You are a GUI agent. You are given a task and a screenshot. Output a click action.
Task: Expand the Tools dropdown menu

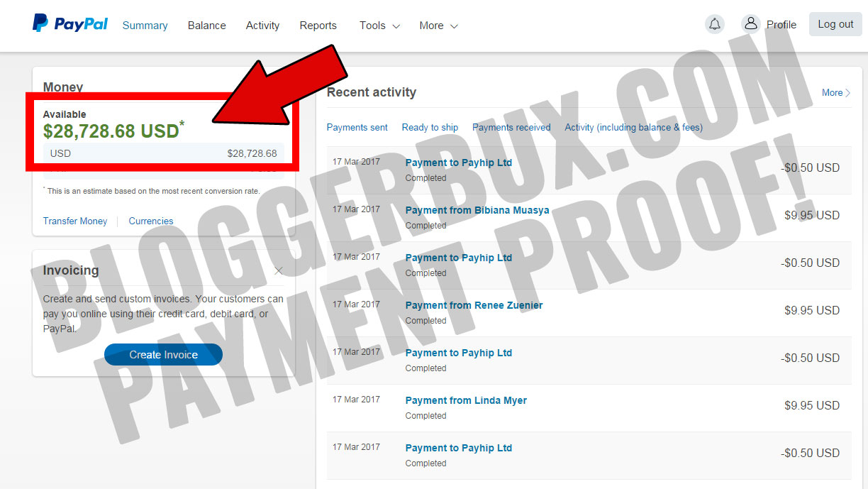(379, 26)
